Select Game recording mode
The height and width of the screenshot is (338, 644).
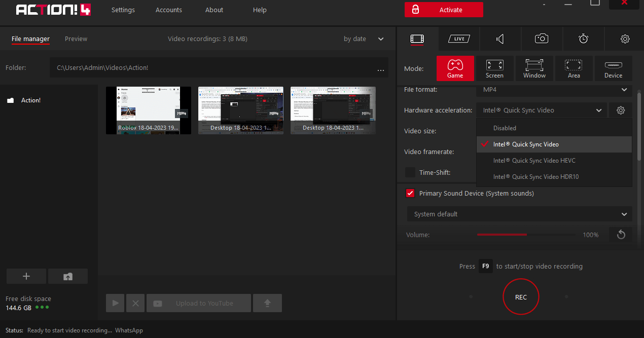pyautogui.click(x=455, y=68)
